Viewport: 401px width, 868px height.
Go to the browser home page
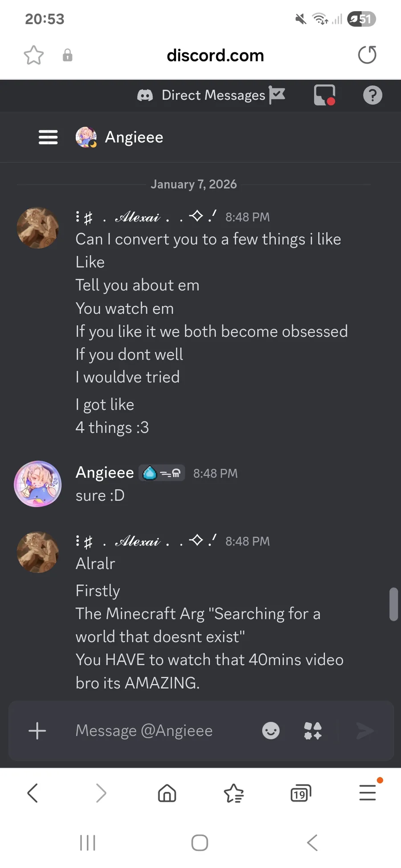click(167, 793)
